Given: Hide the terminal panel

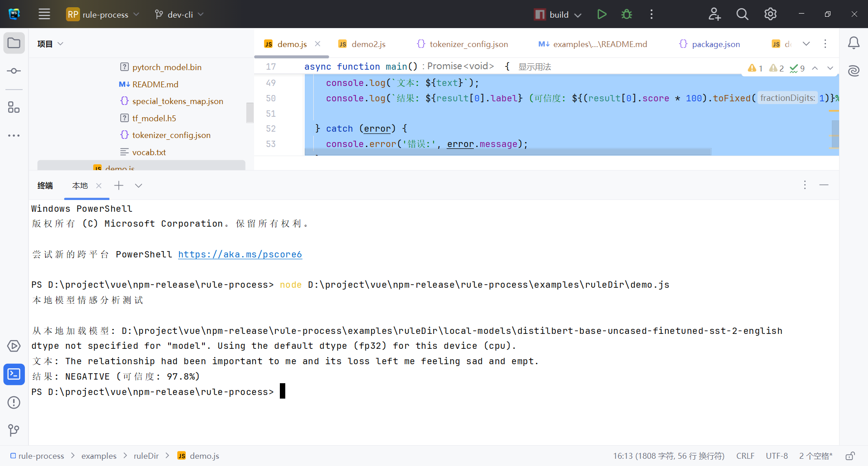Looking at the screenshot, I should (x=824, y=185).
